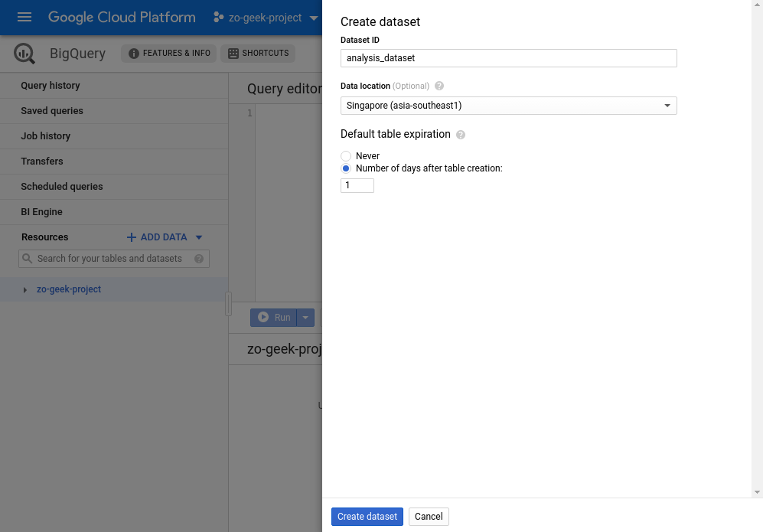Click the Query editor heading
The height and width of the screenshot is (532, 763).
[x=285, y=89]
